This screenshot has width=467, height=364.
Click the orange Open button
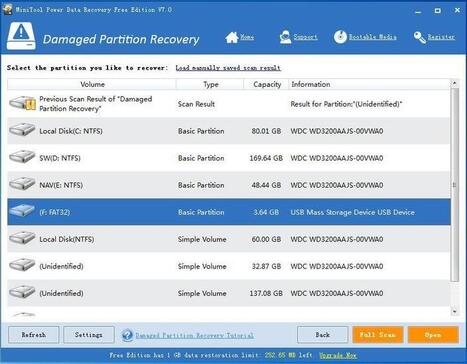coord(433,335)
